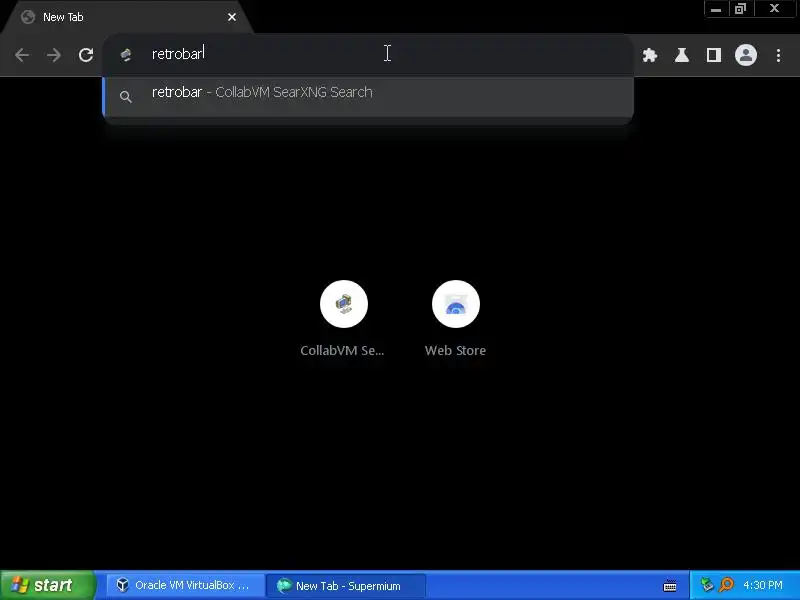The image size is (800, 600).
Task: Select the retrobar search suggestion
Action: [368, 96]
